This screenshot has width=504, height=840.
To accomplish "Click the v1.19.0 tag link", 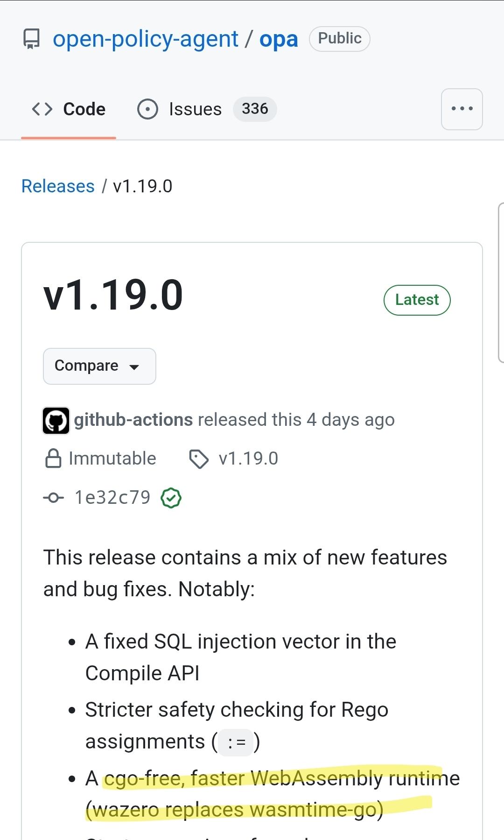I will pos(248,459).
